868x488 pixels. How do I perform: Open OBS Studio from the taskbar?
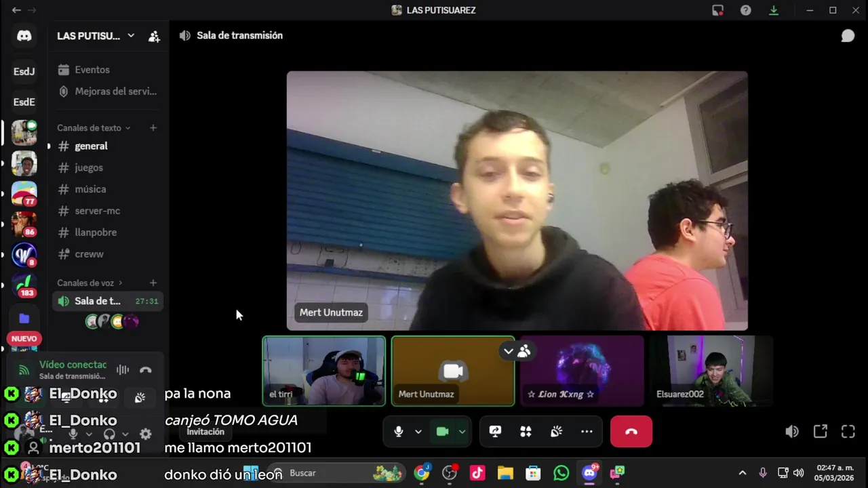click(x=450, y=473)
